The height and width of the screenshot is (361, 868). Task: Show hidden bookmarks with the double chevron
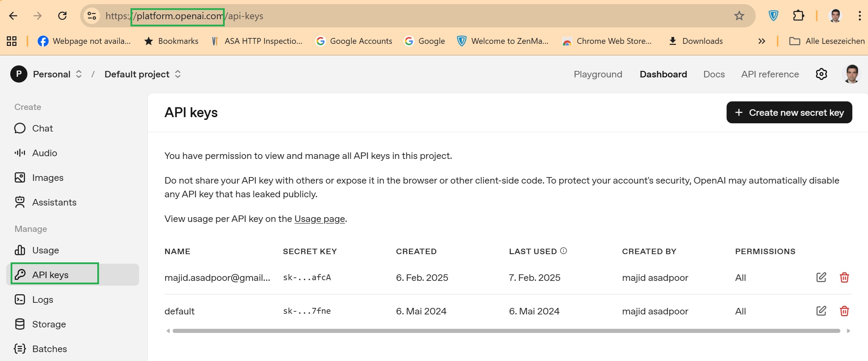click(761, 41)
